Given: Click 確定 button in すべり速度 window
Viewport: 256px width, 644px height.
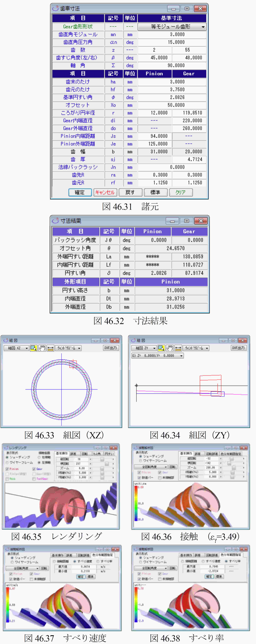Looking at the screenshot, I should (80, 577).
